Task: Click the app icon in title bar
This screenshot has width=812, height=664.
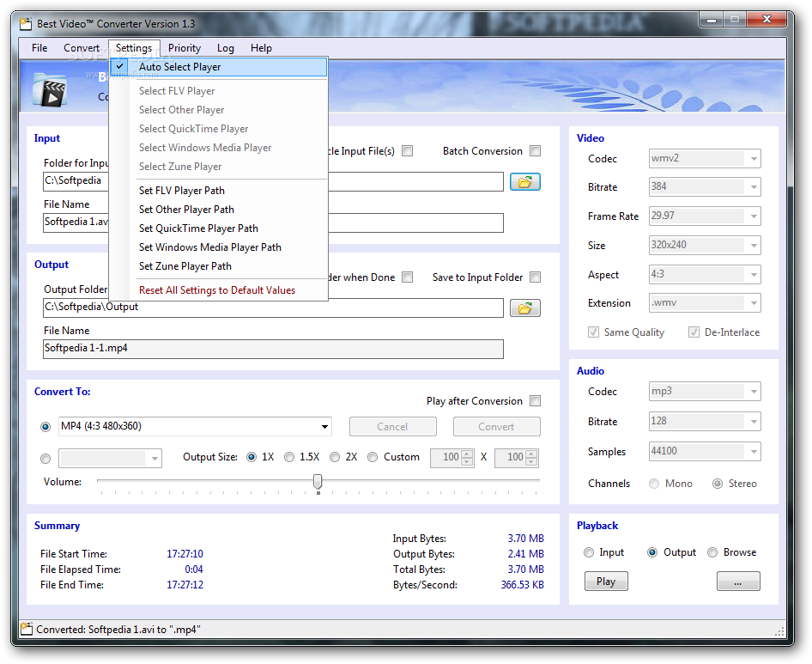Action: [26, 24]
